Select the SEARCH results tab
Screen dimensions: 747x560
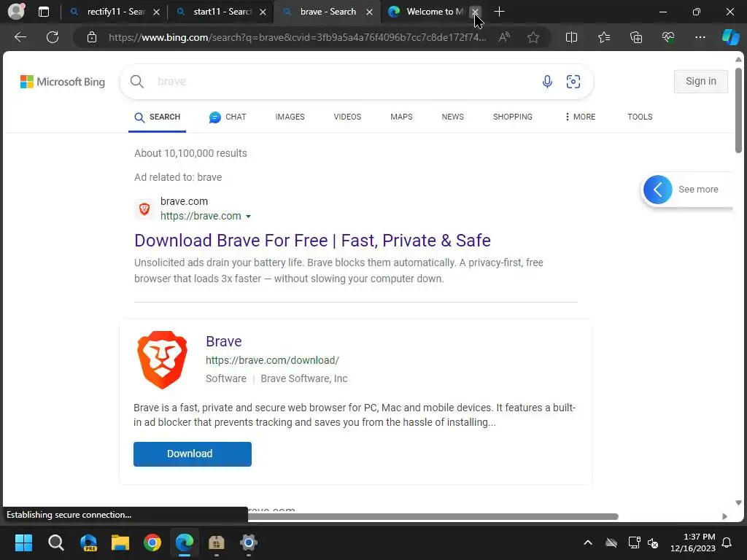tap(158, 117)
